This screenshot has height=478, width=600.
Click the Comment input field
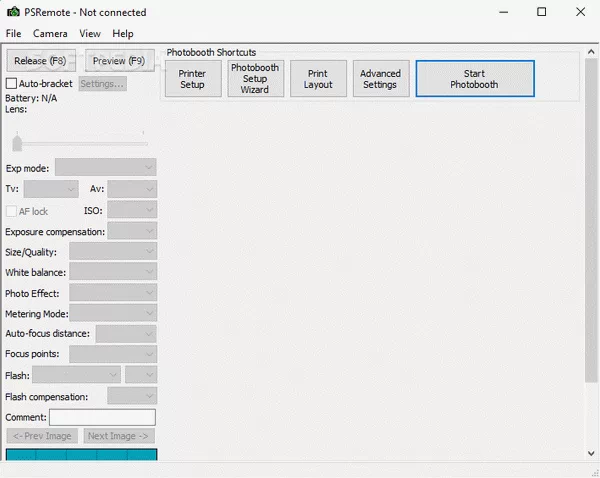103,417
